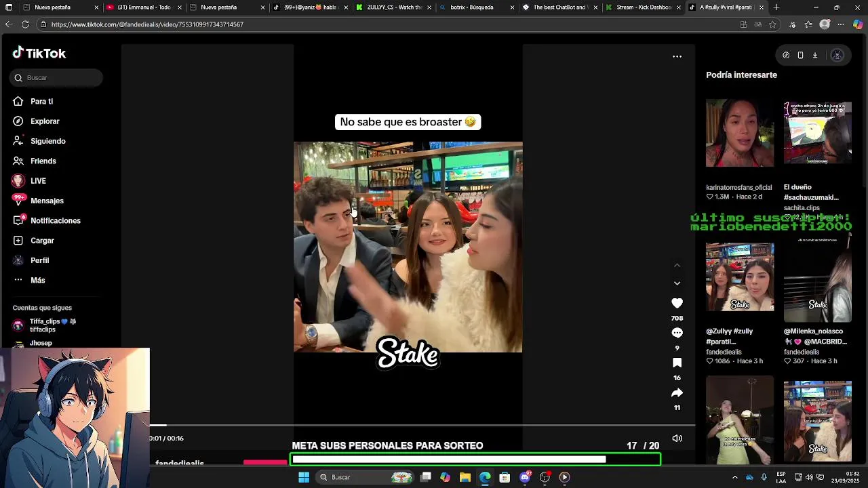Click the video progress bar

point(422,426)
